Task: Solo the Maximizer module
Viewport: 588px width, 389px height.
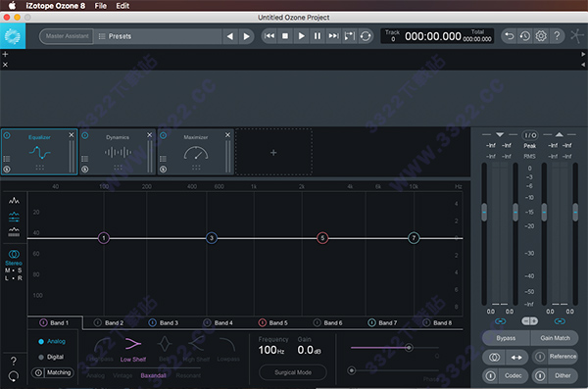Action: pyautogui.click(x=163, y=170)
